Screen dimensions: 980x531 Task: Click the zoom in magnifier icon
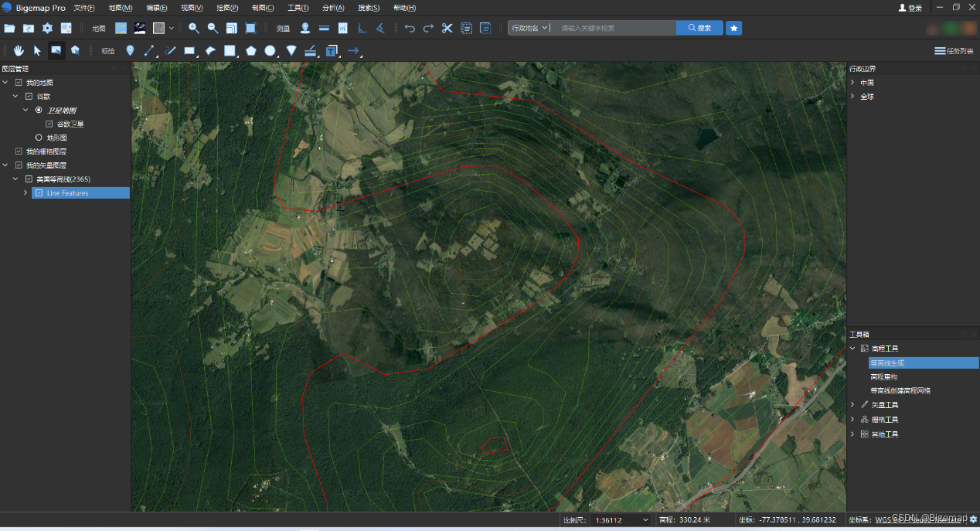point(194,29)
